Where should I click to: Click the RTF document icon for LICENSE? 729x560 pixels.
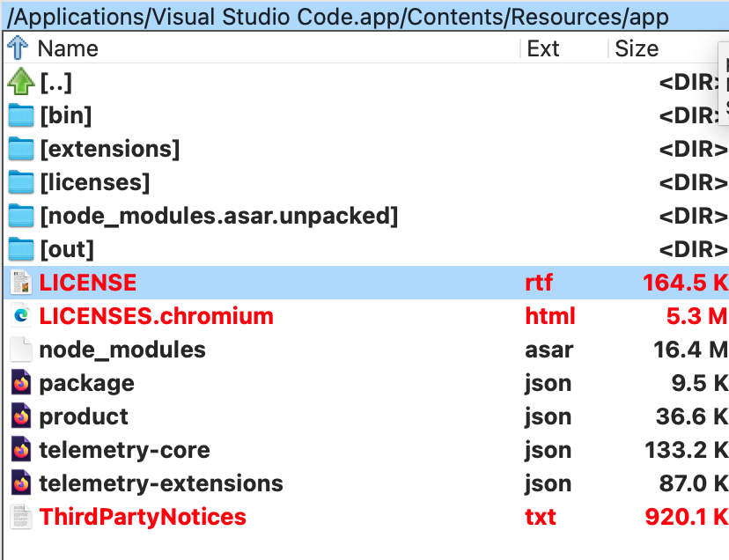pyautogui.click(x=20, y=283)
